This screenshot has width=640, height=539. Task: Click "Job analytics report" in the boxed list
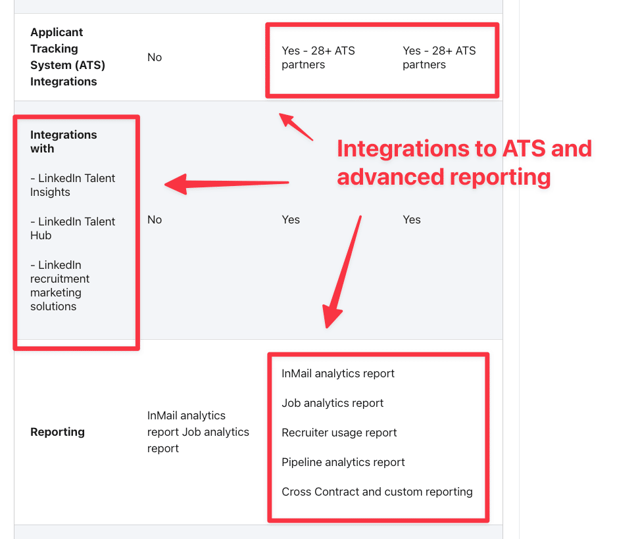332,403
